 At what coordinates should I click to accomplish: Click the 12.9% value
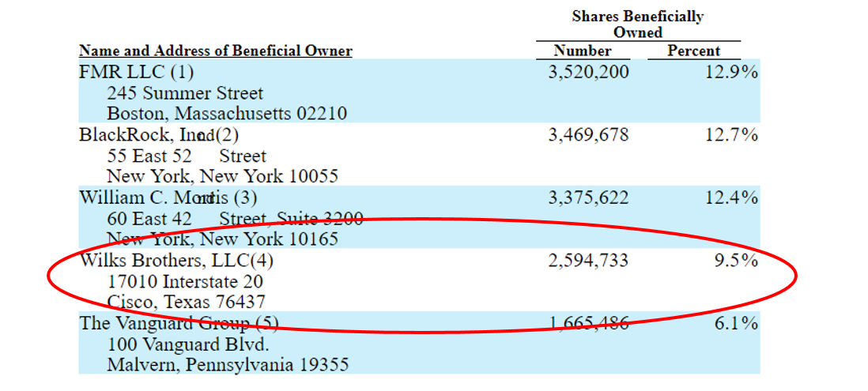point(732,72)
